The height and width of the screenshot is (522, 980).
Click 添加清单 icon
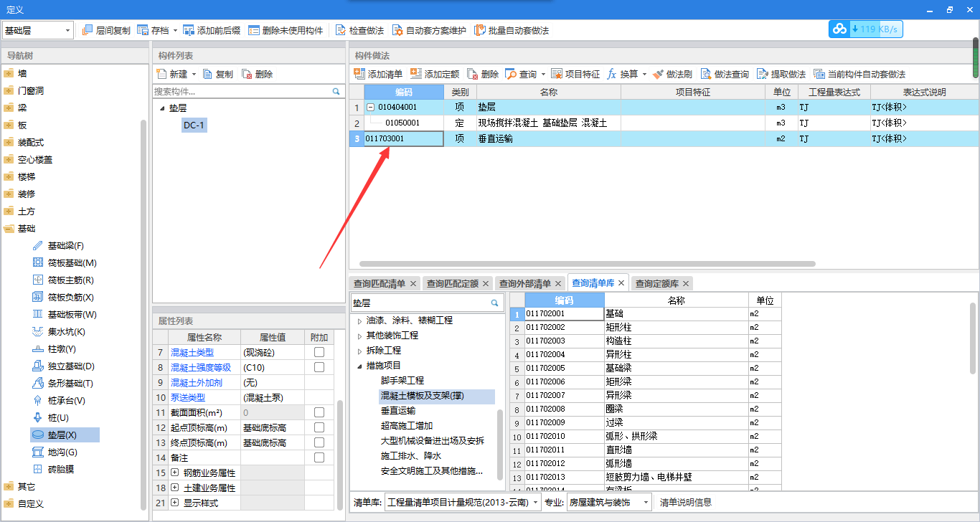click(x=359, y=74)
